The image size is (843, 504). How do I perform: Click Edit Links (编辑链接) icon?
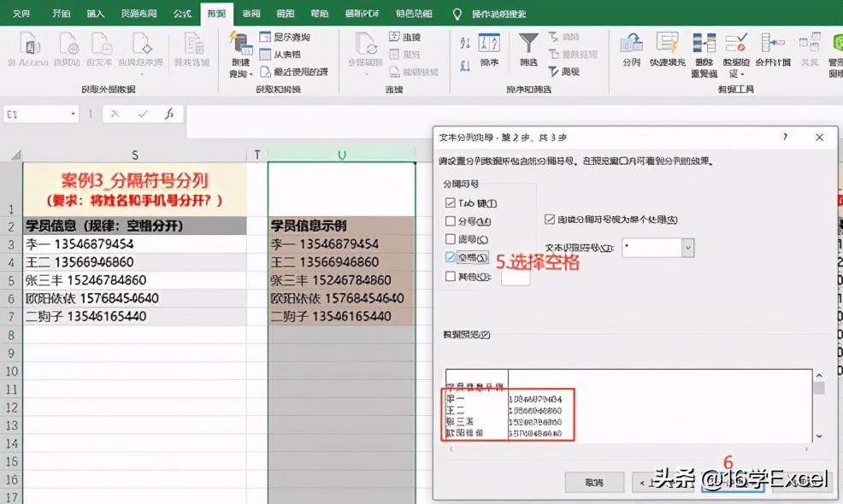(394, 72)
